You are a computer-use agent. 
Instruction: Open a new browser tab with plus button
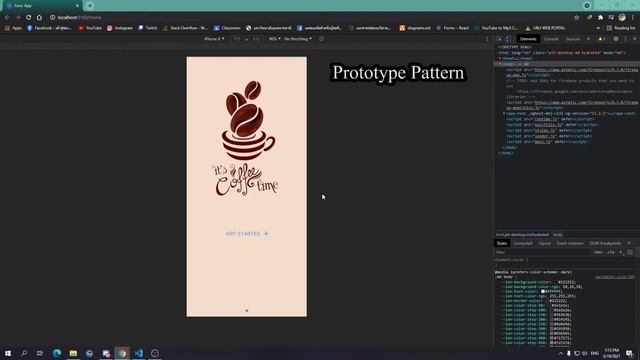(90, 6)
